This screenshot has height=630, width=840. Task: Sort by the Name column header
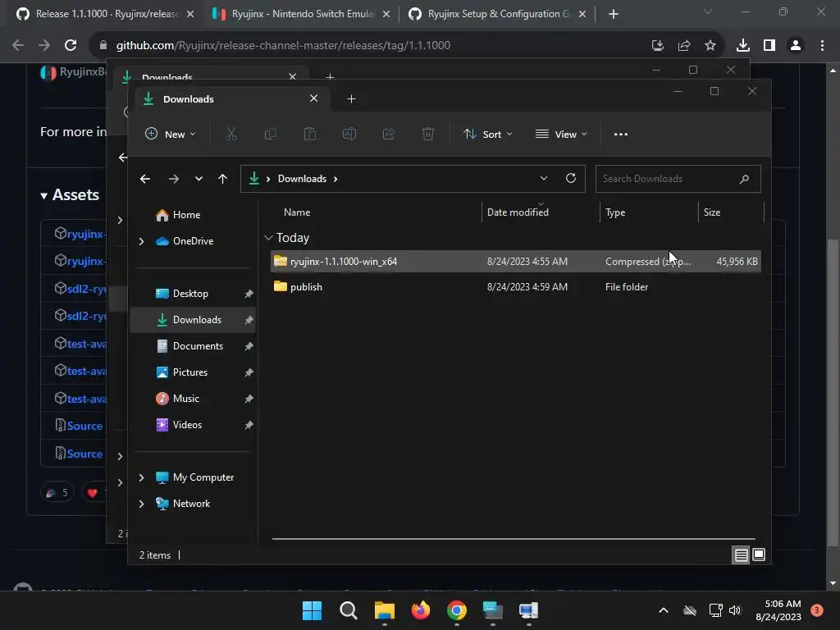click(x=297, y=212)
